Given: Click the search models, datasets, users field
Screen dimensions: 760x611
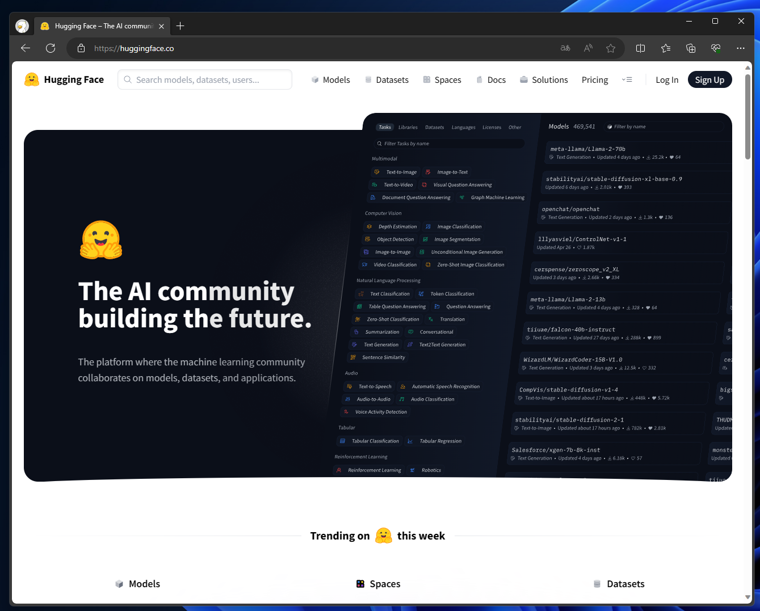Looking at the screenshot, I should point(205,79).
